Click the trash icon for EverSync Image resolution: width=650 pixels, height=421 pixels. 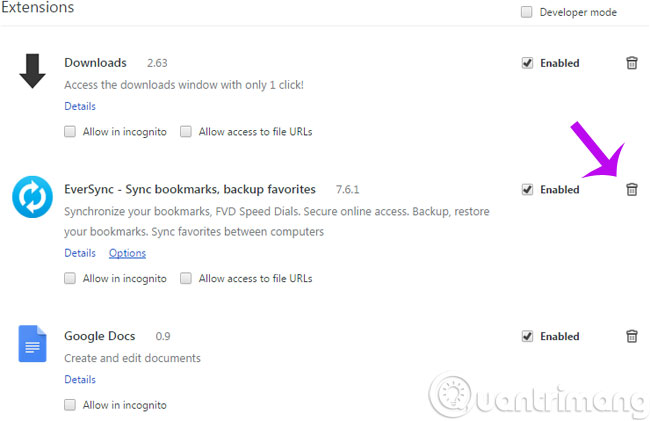[x=631, y=189]
